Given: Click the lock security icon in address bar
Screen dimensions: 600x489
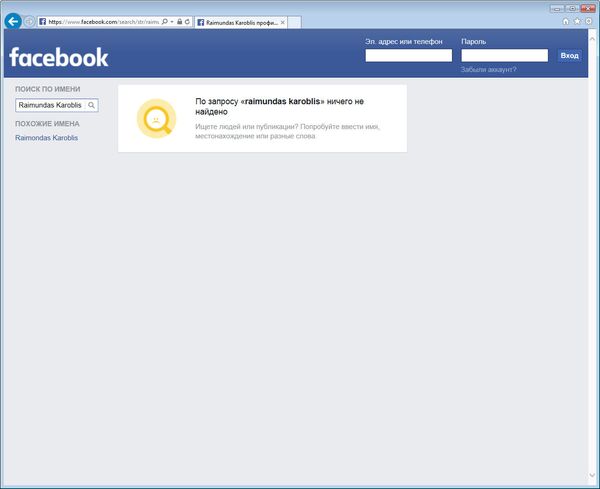Looking at the screenshot, I should tap(179, 22).
